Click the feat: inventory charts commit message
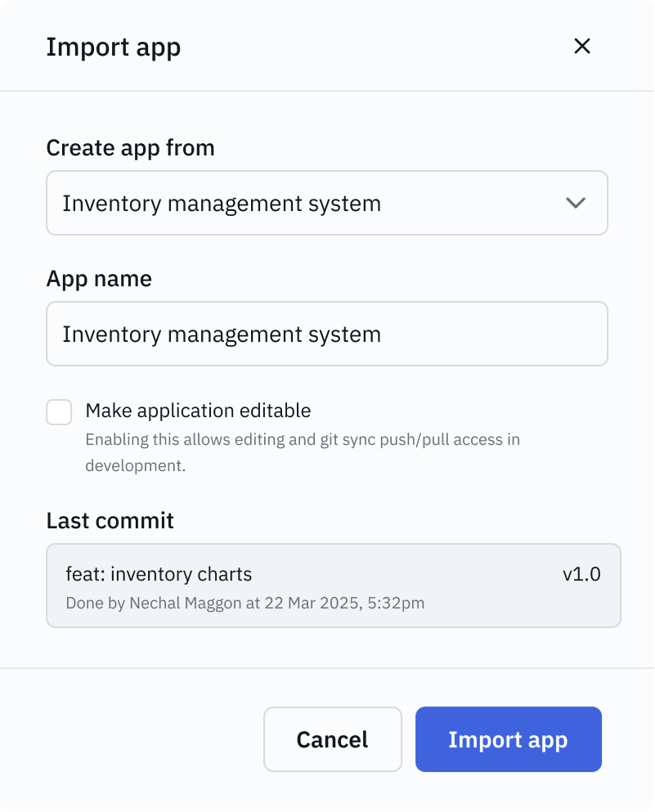655x812 pixels. [159, 574]
